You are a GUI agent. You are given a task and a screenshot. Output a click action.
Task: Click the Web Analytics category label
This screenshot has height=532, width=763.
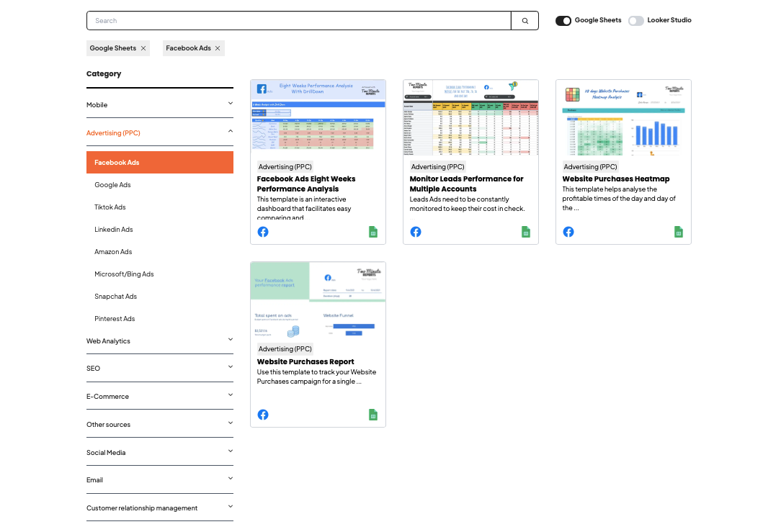click(x=108, y=341)
